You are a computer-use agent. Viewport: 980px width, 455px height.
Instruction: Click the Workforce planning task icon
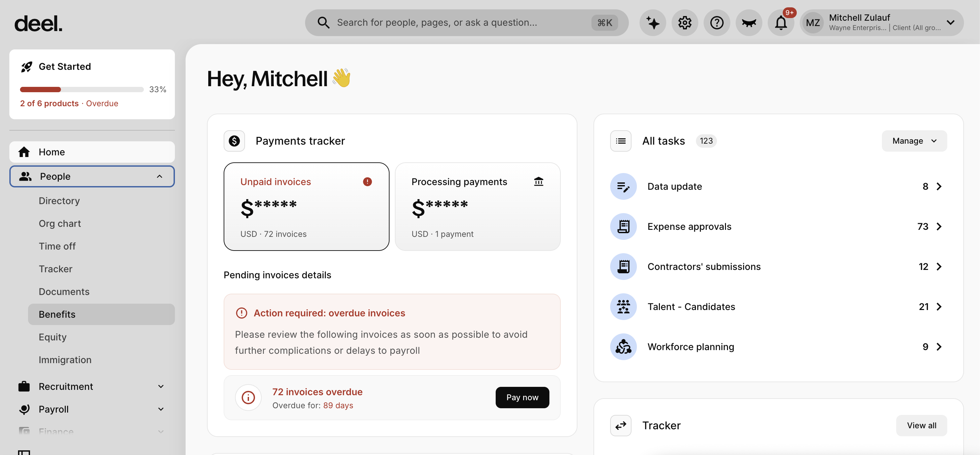pyautogui.click(x=623, y=346)
